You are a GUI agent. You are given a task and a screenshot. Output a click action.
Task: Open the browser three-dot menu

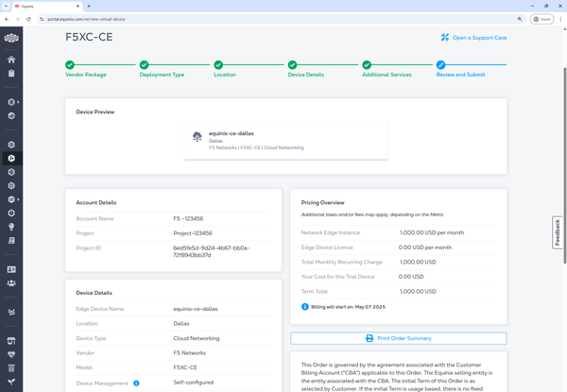558,19
